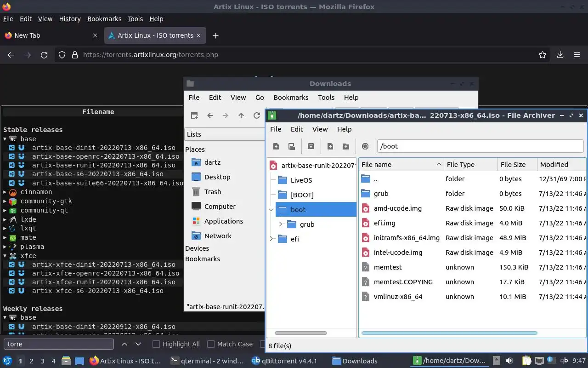Open the View menu in File Archiver
The height and width of the screenshot is (368, 588).
coord(320,129)
